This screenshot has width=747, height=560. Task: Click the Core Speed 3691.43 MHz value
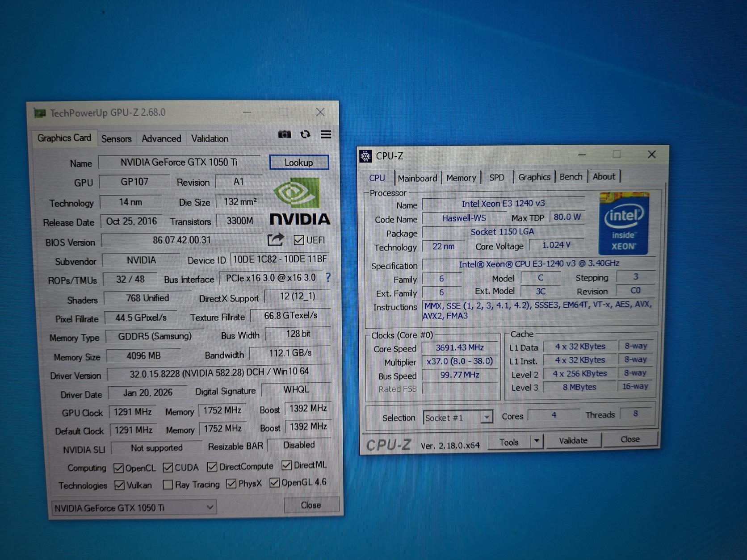click(460, 347)
